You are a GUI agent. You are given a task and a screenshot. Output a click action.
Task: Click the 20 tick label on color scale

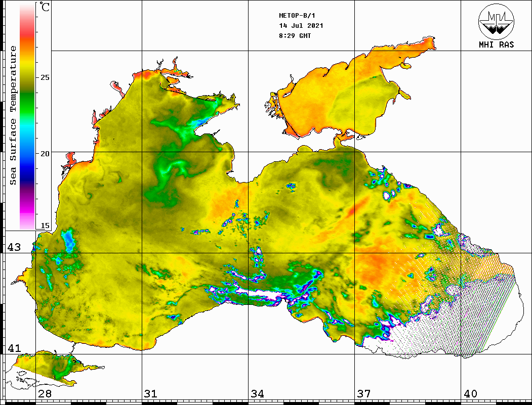(45, 154)
